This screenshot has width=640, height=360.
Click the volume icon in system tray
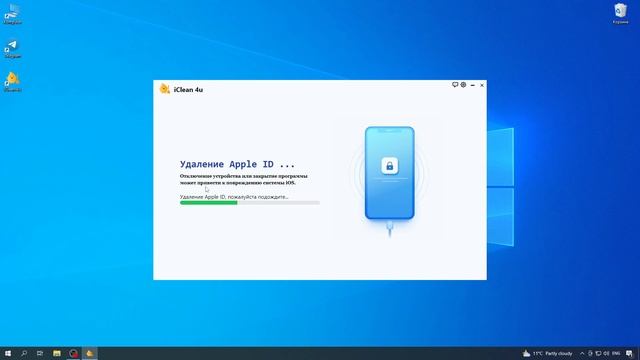coord(606,353)
